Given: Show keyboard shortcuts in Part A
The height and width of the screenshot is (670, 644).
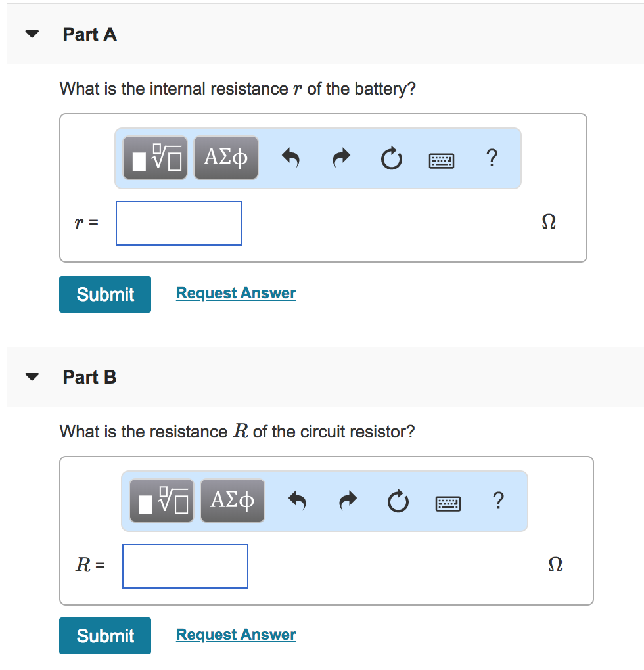Looking at the screenshot, I should pos(442,161).
